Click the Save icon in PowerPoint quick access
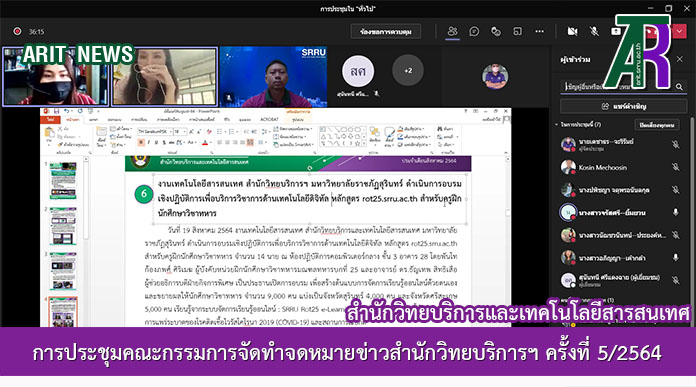Image resolution: width=696 pixels, height=387 pixels. (x=56, y=111)
